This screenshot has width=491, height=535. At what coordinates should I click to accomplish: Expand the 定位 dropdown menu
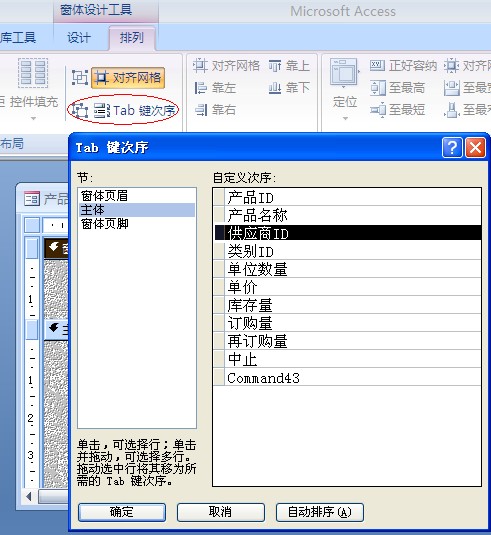coord(345,118)
